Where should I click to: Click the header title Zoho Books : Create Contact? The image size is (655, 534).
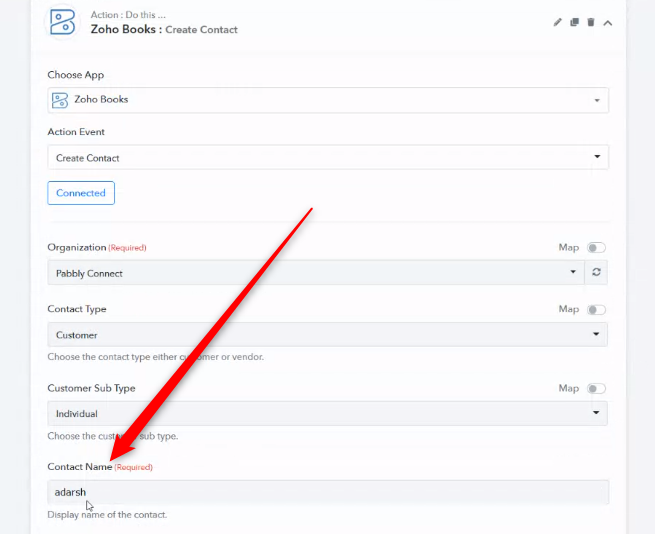pos(164,30)
